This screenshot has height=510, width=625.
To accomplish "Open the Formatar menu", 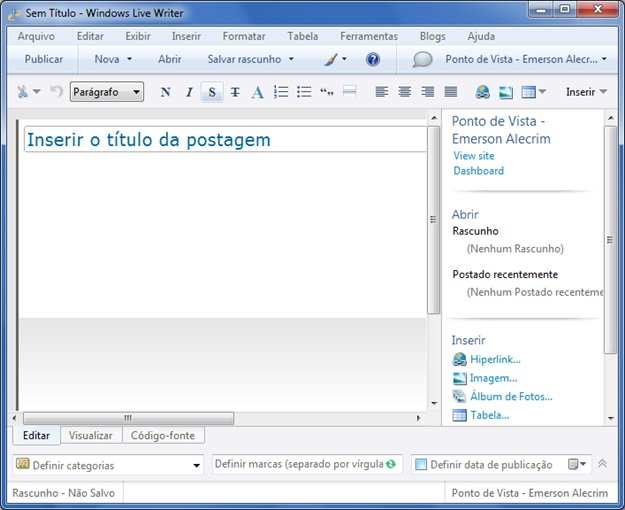I will pyautogui.click(x=244, y=36).
